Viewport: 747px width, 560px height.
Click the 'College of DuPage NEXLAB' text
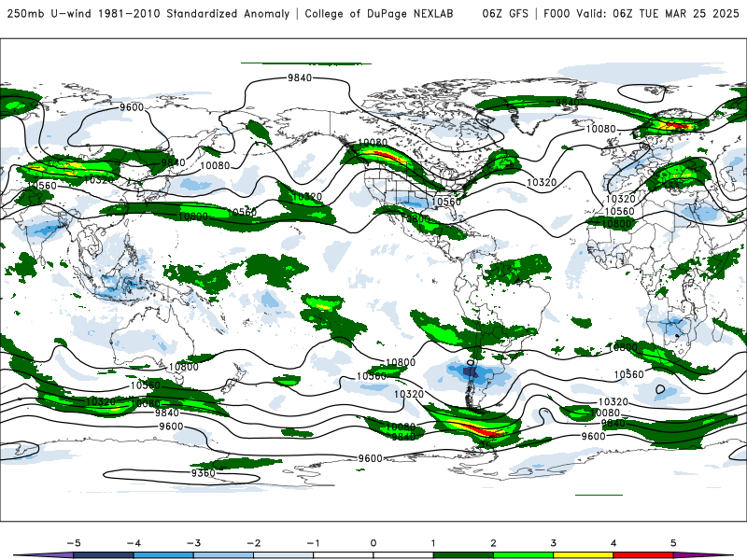[379, 14]
